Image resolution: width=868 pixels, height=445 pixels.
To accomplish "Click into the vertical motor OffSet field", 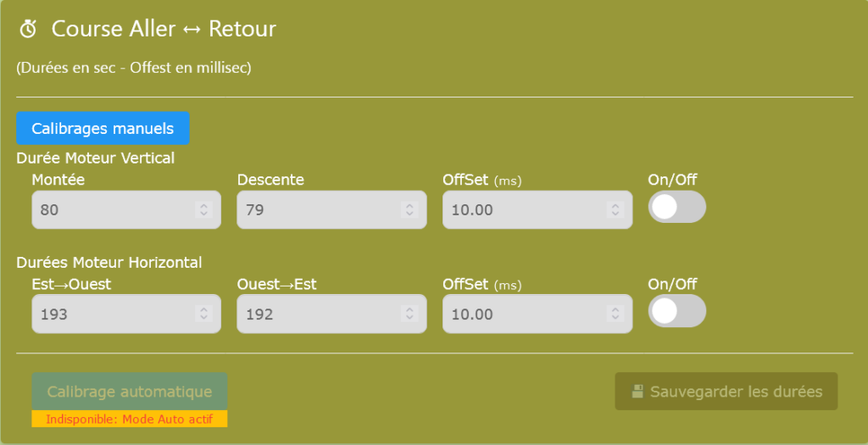I will tap(522, 209).
